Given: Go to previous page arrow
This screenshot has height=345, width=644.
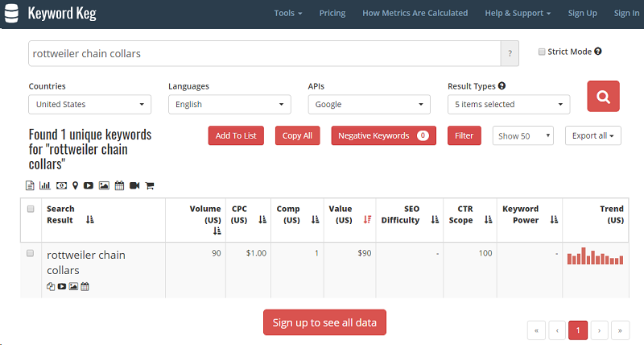Looking at the screenshot, I should (x=557, y=330).
